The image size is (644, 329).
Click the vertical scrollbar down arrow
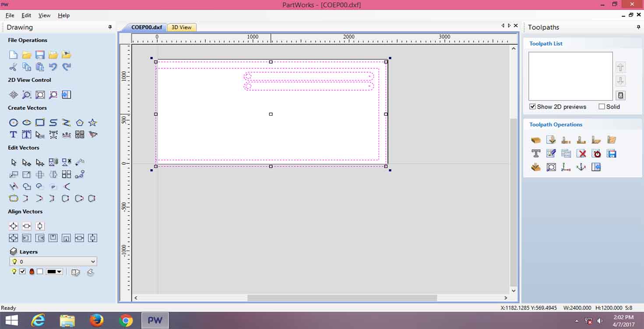(x=514, y=290)
